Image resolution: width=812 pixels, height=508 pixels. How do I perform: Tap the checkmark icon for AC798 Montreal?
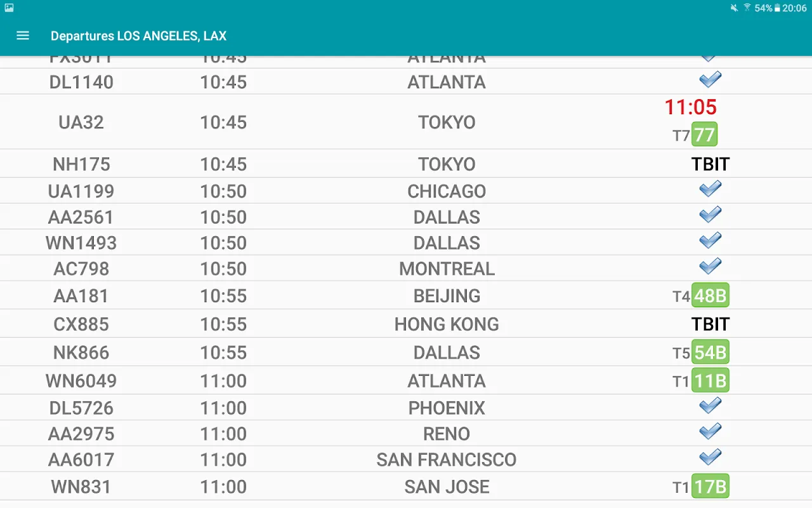[x=710, y=267]
